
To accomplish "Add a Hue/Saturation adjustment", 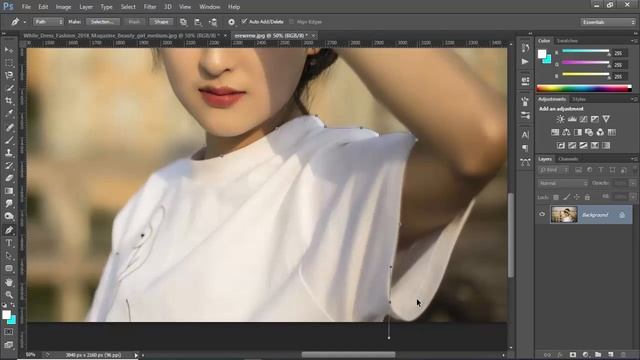I will click(x=555, y=132).
